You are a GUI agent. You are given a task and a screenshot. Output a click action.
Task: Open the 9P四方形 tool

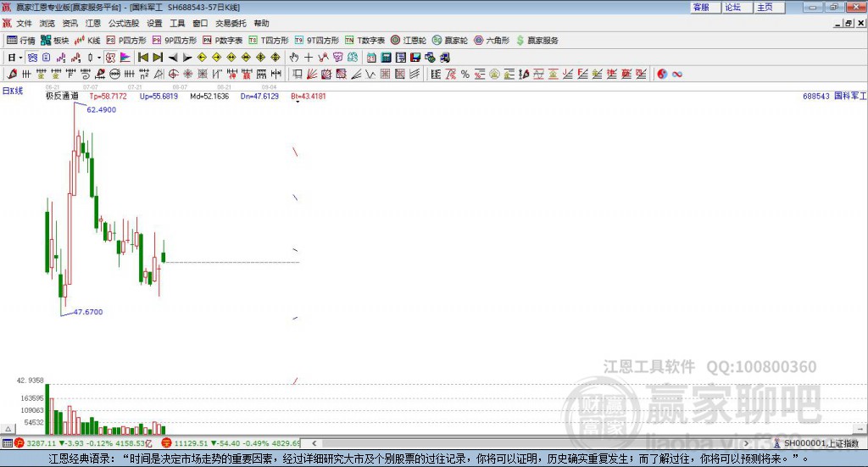(175, 41)
